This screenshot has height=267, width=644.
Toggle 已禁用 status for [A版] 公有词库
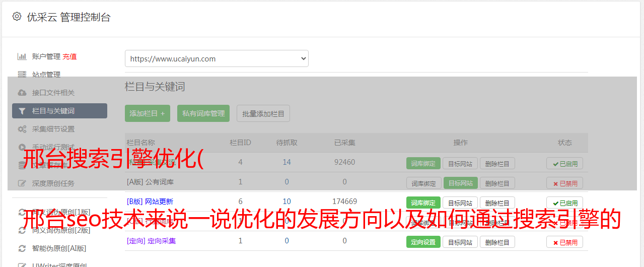pyautogui.click(x=564, y=183)
